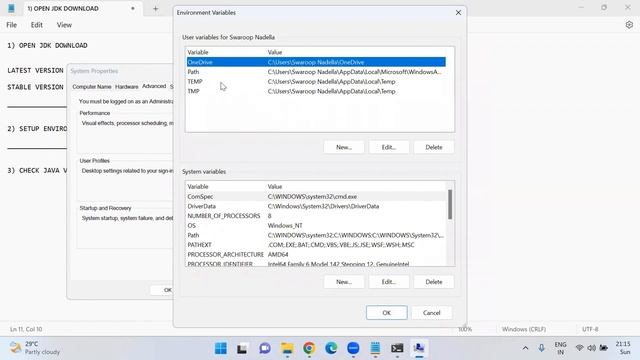Select the user Path variable row
The width and height of the screenshot is (640, 360).
[316, 72]
